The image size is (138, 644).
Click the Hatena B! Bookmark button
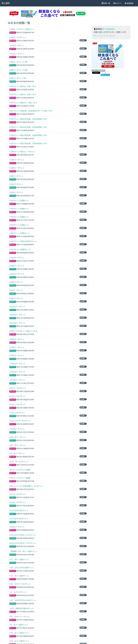pyautogui.click(x=105, y=75)
